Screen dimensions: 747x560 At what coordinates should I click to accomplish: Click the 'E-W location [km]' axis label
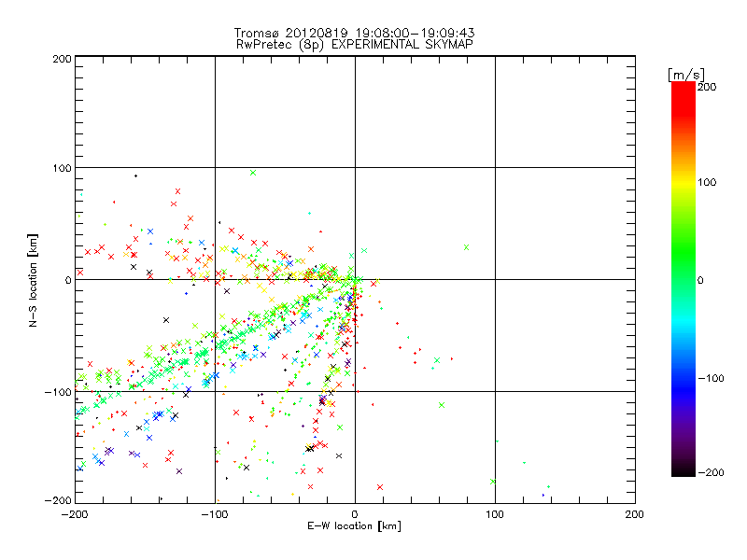354,525
